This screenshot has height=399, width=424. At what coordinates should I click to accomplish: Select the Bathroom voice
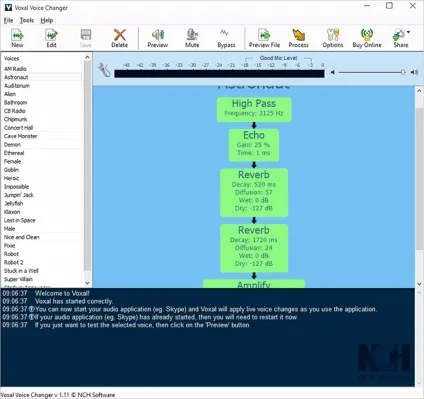click(x=41, y=102)
